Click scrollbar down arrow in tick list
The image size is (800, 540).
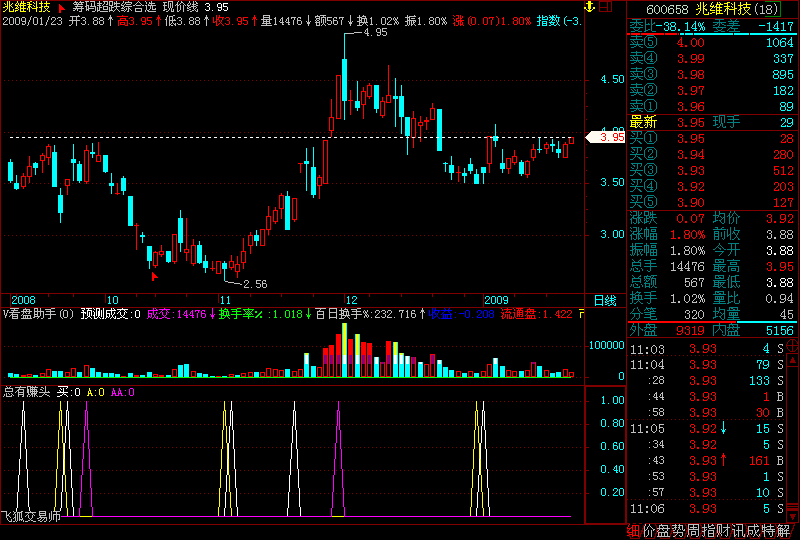coord(793,517)
